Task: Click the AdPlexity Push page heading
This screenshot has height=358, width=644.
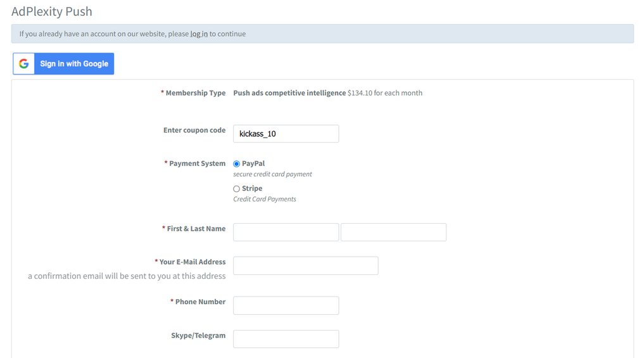Action: tap(52, 11)
